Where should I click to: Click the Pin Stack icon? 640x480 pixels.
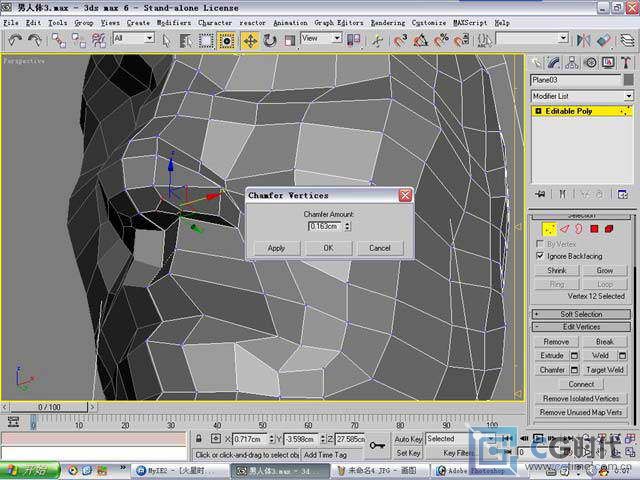[x=541, y=194]
